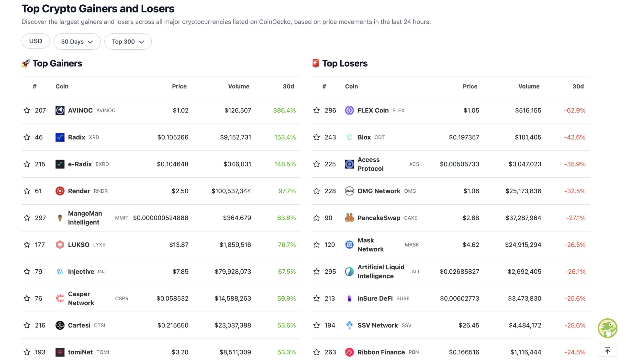Click the Ribbon Finance logo icon
Viewport: 626px width, 364px height.
(x=349, y=352)
